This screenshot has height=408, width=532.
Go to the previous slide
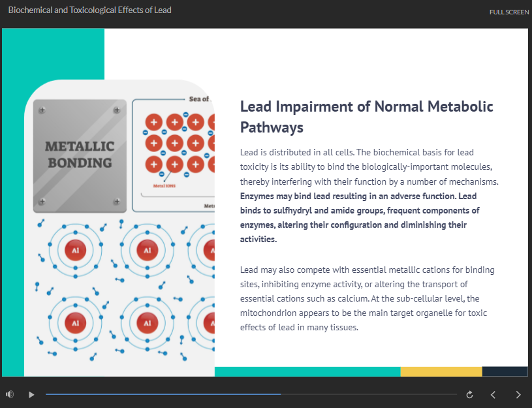tap(493, 395)
